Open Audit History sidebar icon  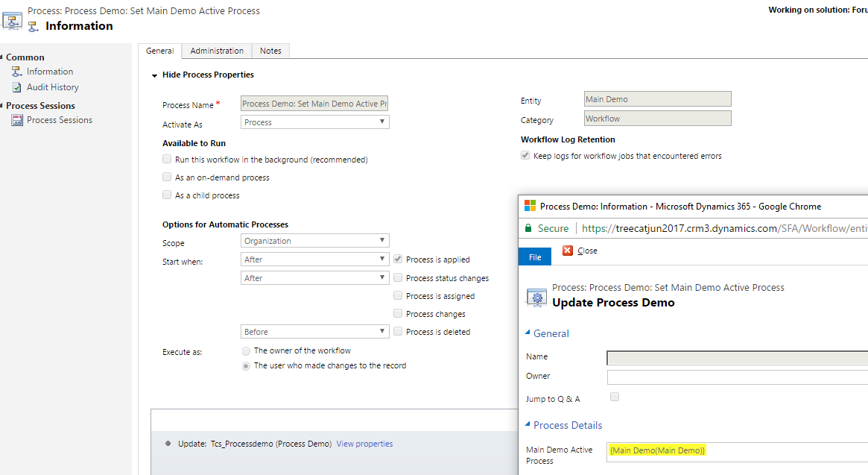click(x=17, y=87)
